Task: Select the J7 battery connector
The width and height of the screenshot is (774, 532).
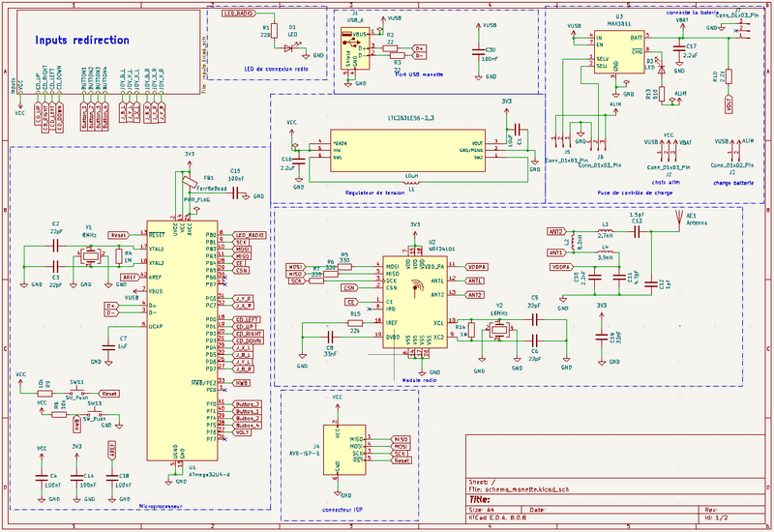Action: point(741,29)
